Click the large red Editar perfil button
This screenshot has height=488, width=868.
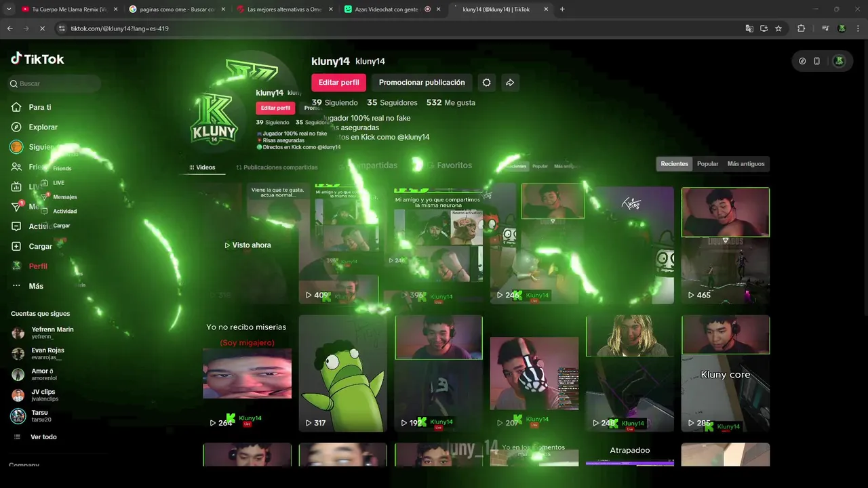click(339, 83)
